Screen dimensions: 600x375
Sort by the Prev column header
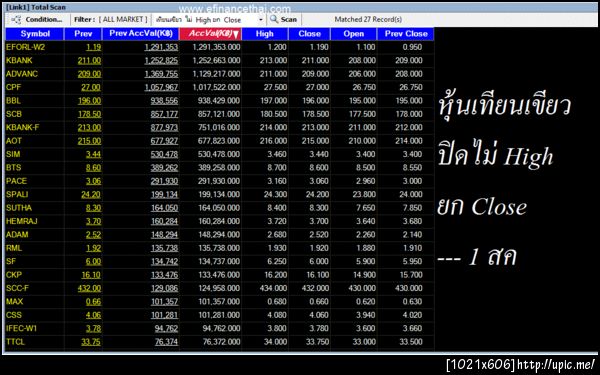83,34
